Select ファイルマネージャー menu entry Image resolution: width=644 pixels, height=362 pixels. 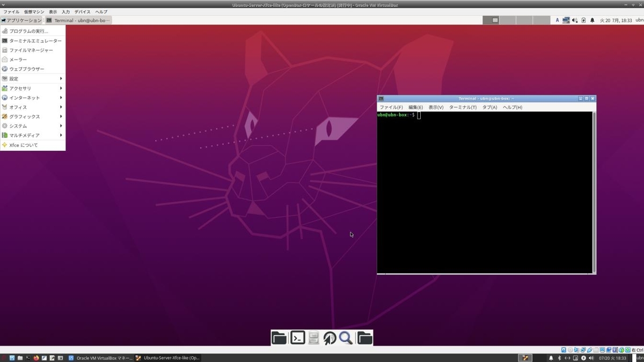[33, 50]
